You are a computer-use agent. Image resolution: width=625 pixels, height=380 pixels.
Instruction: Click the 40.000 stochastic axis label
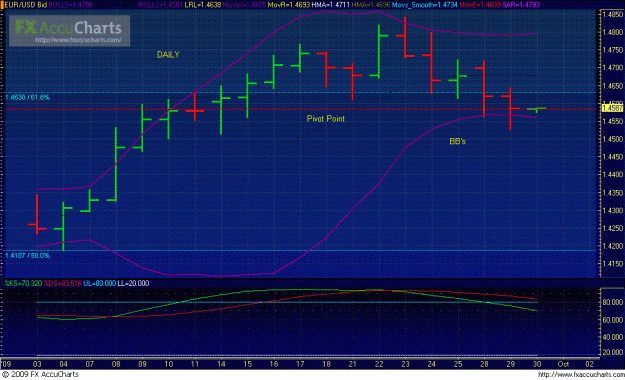coord(613,337)
